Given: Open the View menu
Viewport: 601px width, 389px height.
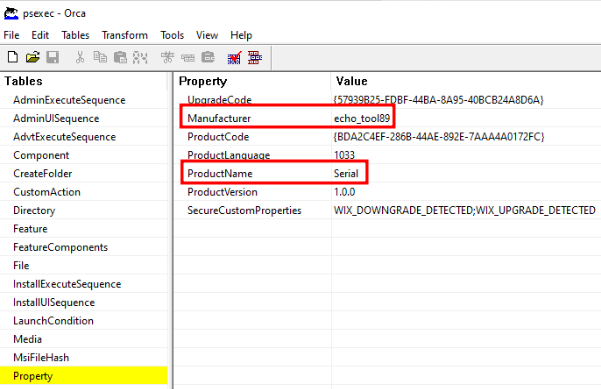Looking at the screenshot, I should [x=207, y=35].
